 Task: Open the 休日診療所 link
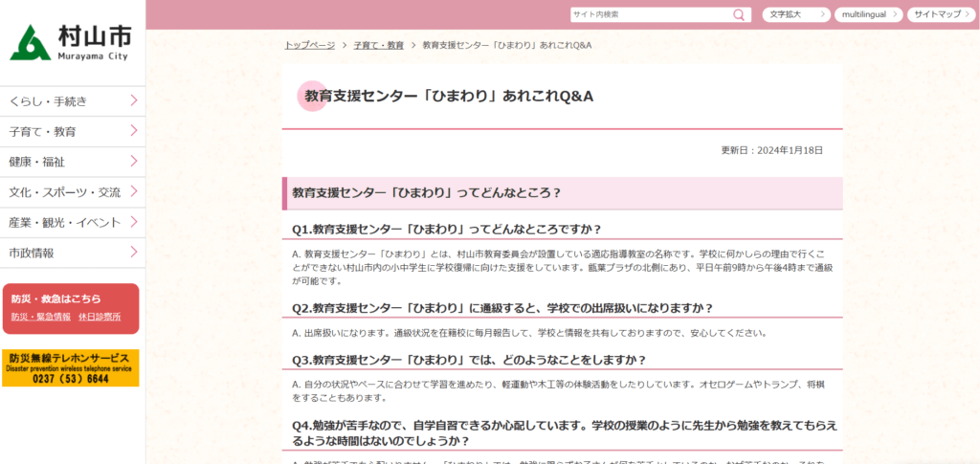[100, 317]
